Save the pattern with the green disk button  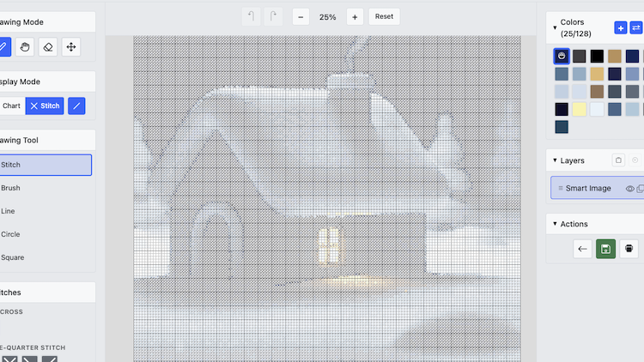point(606,249)
